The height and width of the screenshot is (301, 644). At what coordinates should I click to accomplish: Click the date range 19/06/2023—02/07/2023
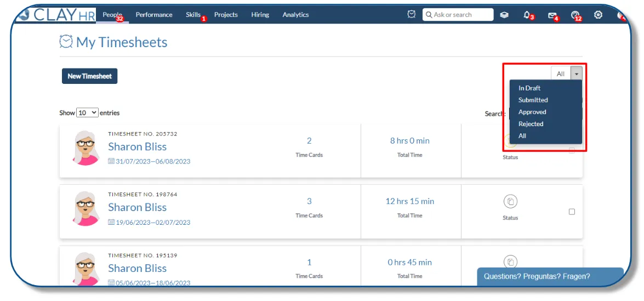pos(153,222)
